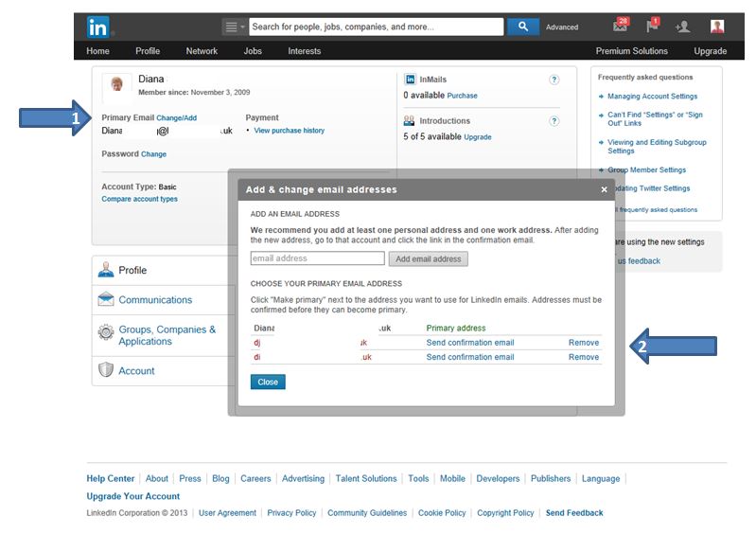Image resolution: width=756 pixels, height=534 pixels.
Task: Click the LinkedIn logo icon
Action: [97, 27]
